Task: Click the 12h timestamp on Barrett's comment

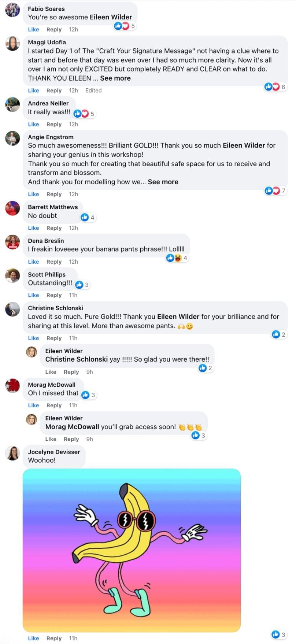Action: coord(73,228)
